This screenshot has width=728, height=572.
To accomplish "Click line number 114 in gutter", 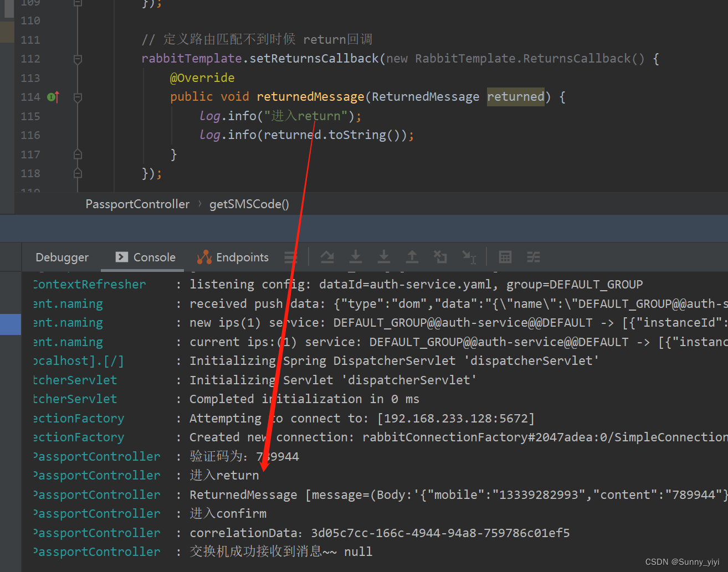I will pos(30,97).
